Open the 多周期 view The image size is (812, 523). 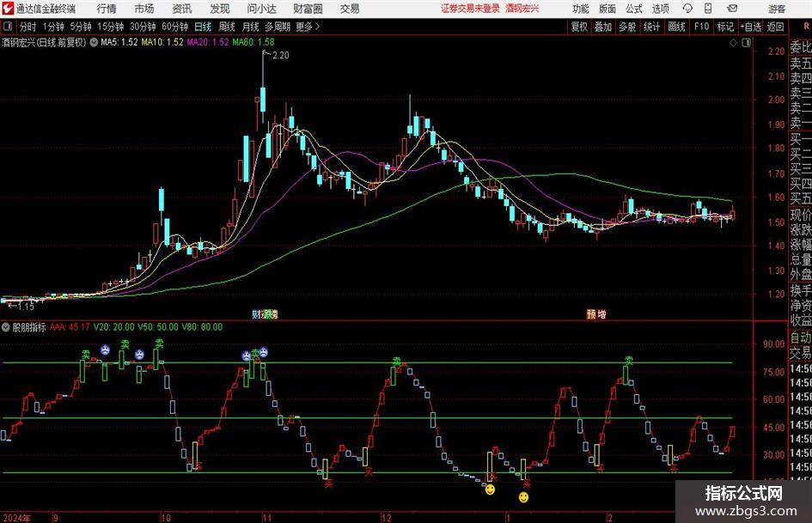click(x=278, y=27)
